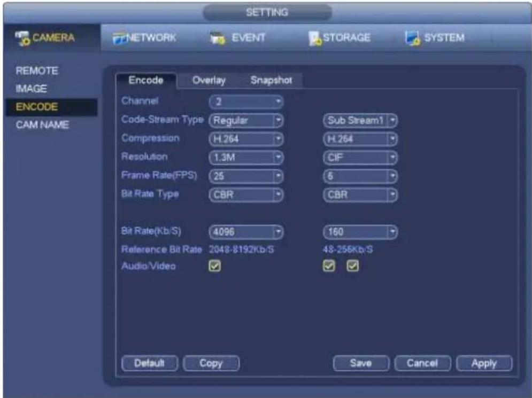Image resolution: width=532 pixels, height=398 pixels.
Task: Click the CAMERA section icon
Action: point(23,38)
